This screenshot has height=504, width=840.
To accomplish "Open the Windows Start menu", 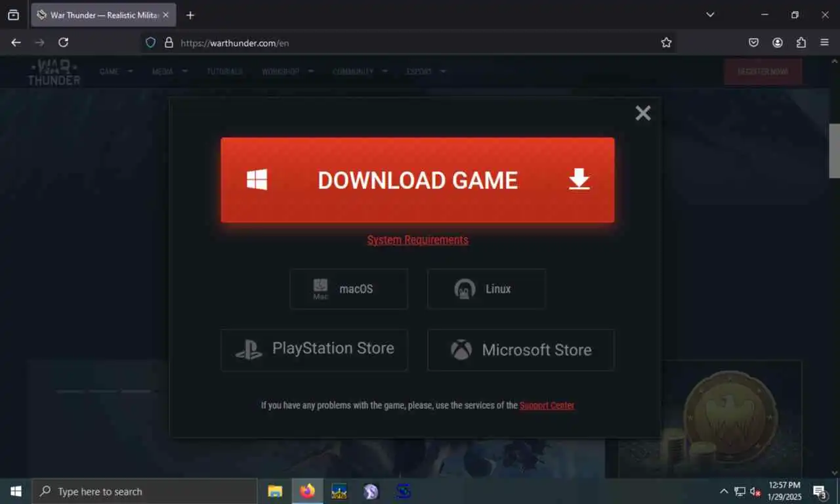I will click(x=16, y=491).
